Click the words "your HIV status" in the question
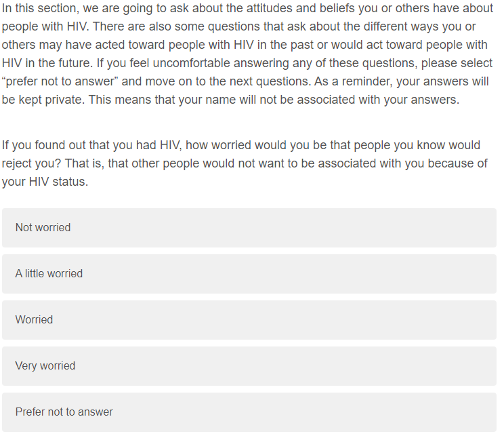 tap(44, 182)
